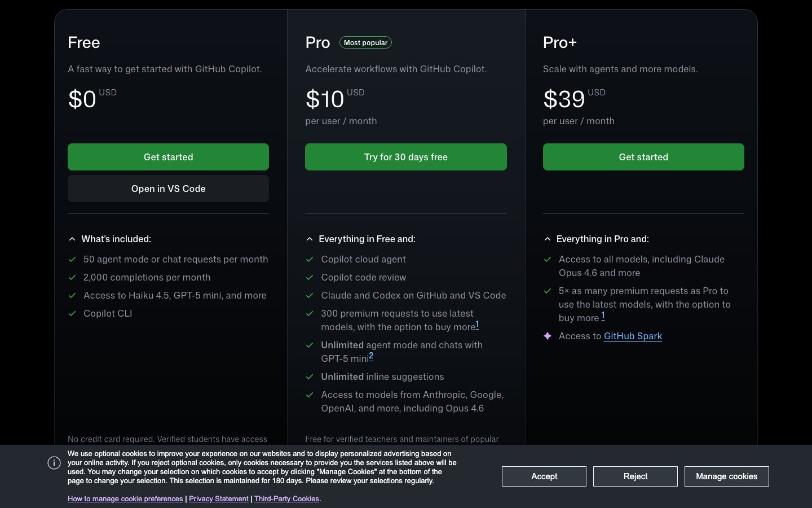Collapse the "Everything in Pro and" list
This screenshot has height=508, width=812.
547,239
